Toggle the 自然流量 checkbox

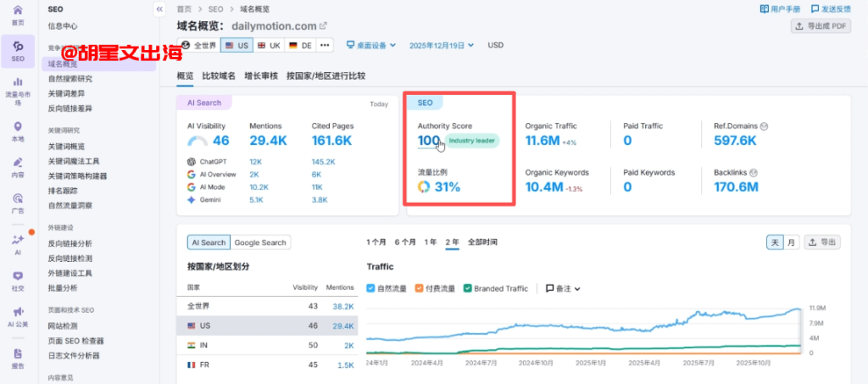click(x=371, y=288)
